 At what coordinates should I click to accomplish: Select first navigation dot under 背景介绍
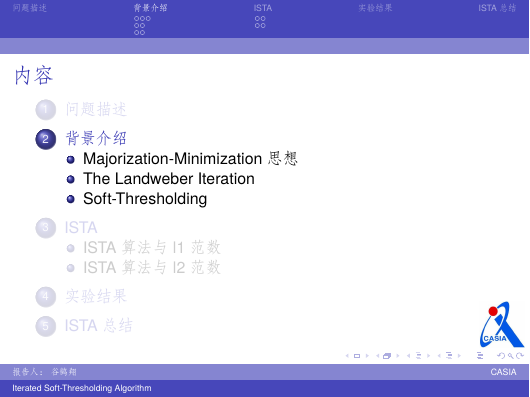(x=136, y=19)
